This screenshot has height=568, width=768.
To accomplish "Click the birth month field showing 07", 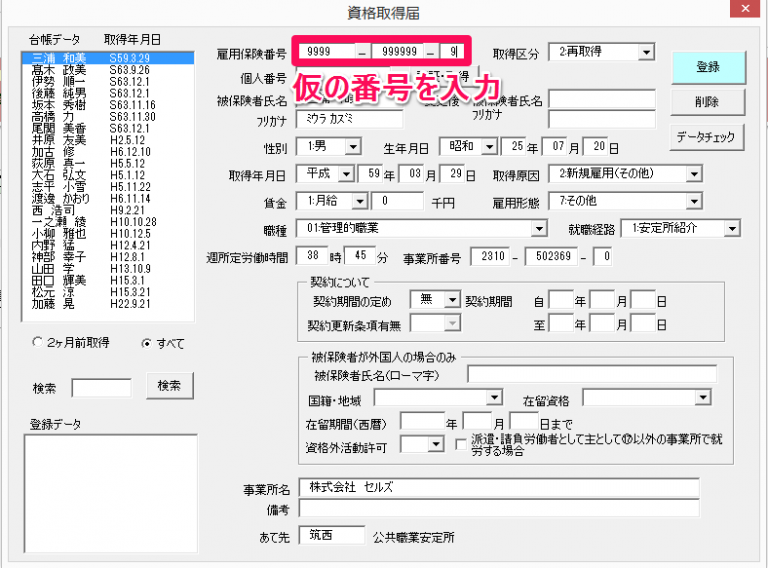I will [x=555, y=146].
